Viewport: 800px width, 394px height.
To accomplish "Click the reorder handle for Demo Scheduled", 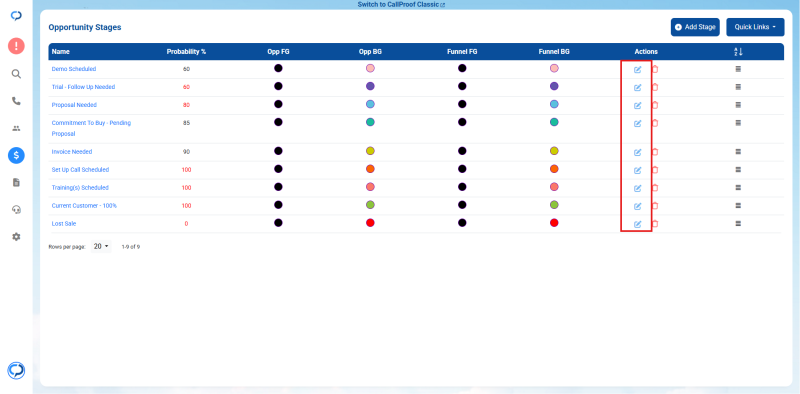I will (738, 69).
